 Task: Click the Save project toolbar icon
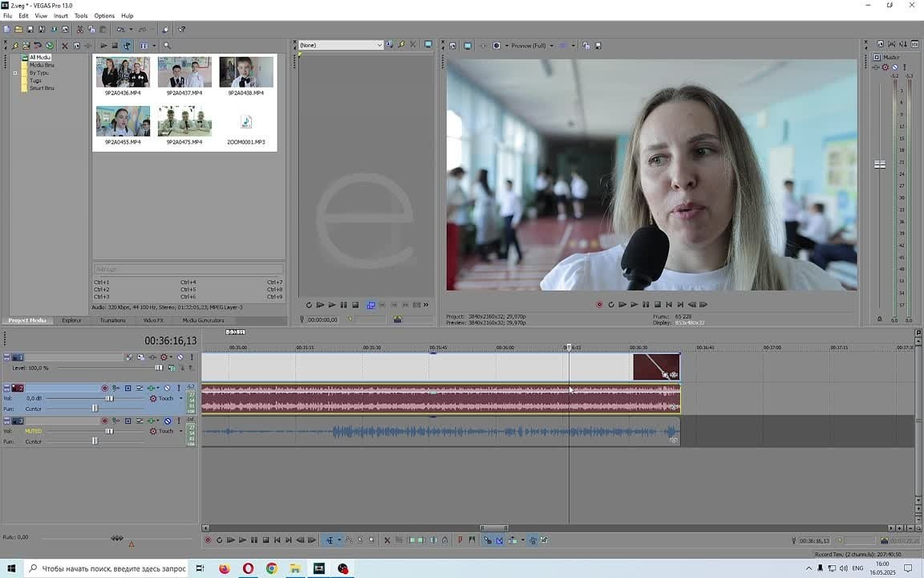[x=29, y=29]
